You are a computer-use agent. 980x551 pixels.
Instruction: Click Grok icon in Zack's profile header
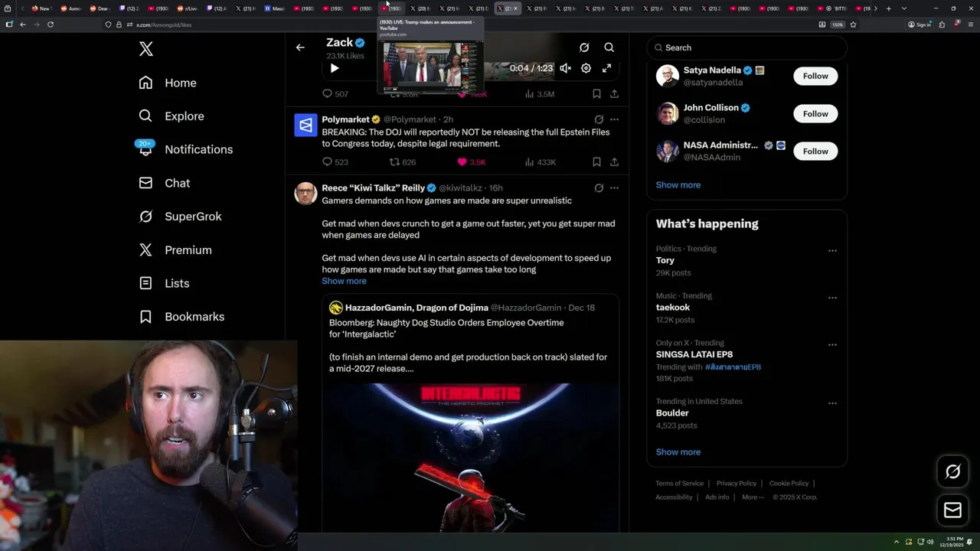pyautogui.click(x=584, y=47)
